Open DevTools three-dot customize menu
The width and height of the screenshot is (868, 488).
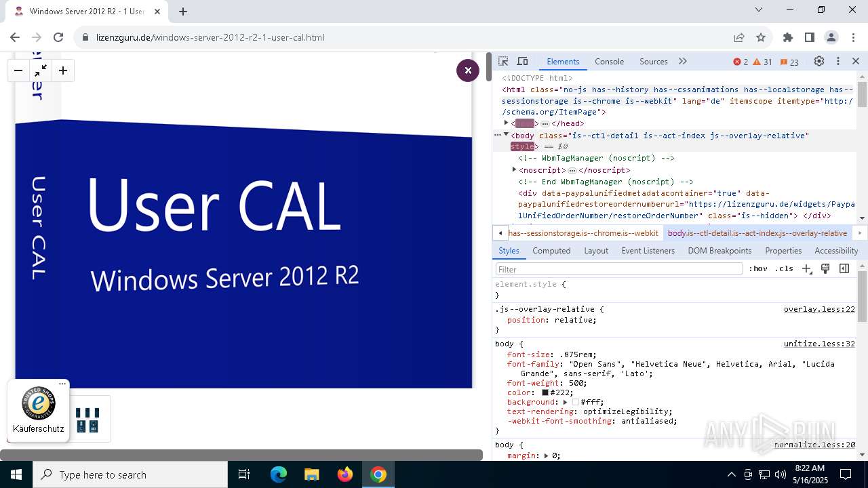(838, 61)
